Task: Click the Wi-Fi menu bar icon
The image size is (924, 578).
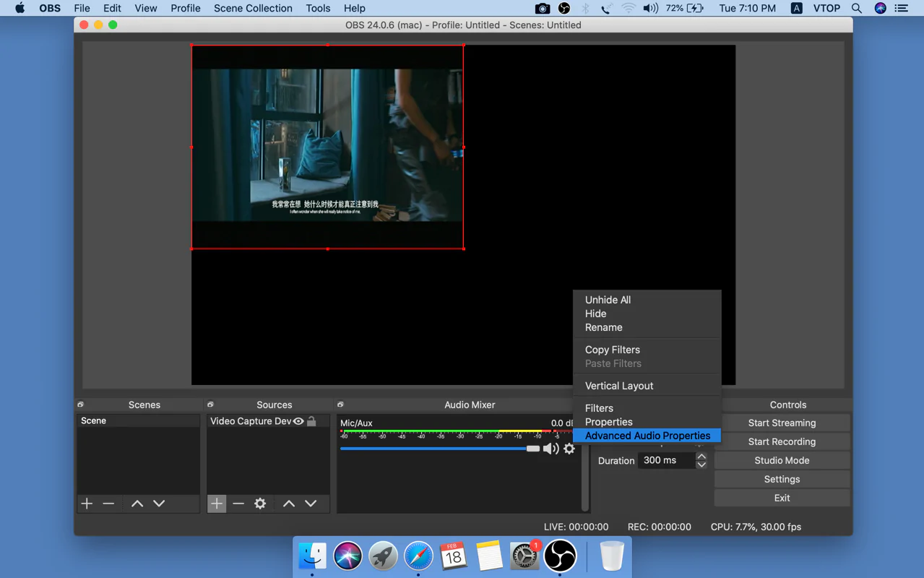Action: [x=629, y=8]
